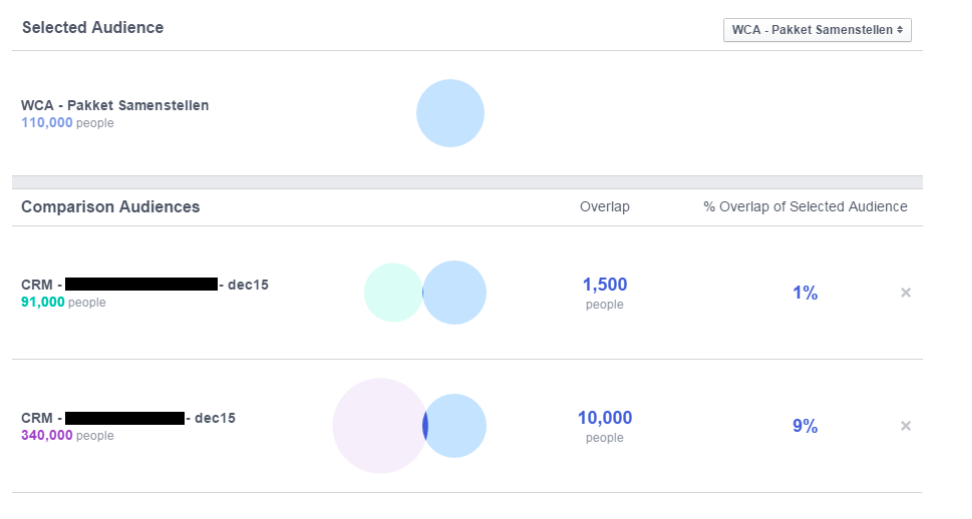Click the green circle for 91,000 audience

(x=391, y=293)
